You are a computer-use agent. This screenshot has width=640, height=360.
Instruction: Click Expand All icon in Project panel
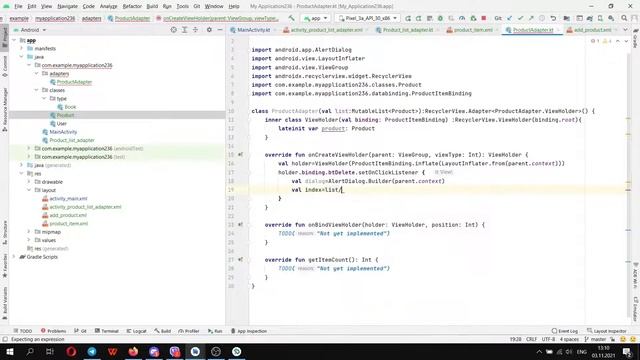(x=184, y=30)
